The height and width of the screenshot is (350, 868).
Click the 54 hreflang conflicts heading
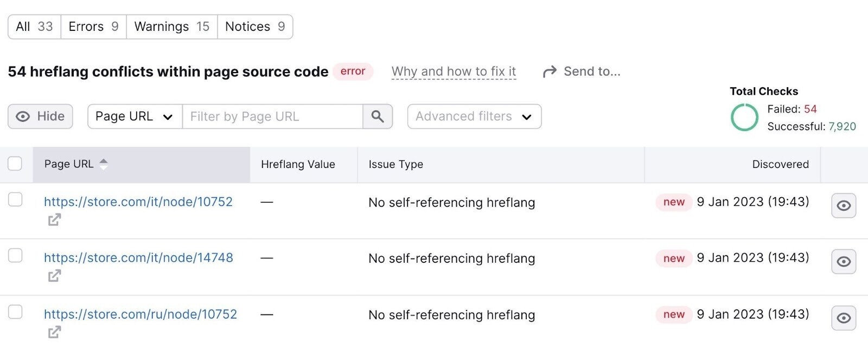pyautogui.click(x=168, y=72)
